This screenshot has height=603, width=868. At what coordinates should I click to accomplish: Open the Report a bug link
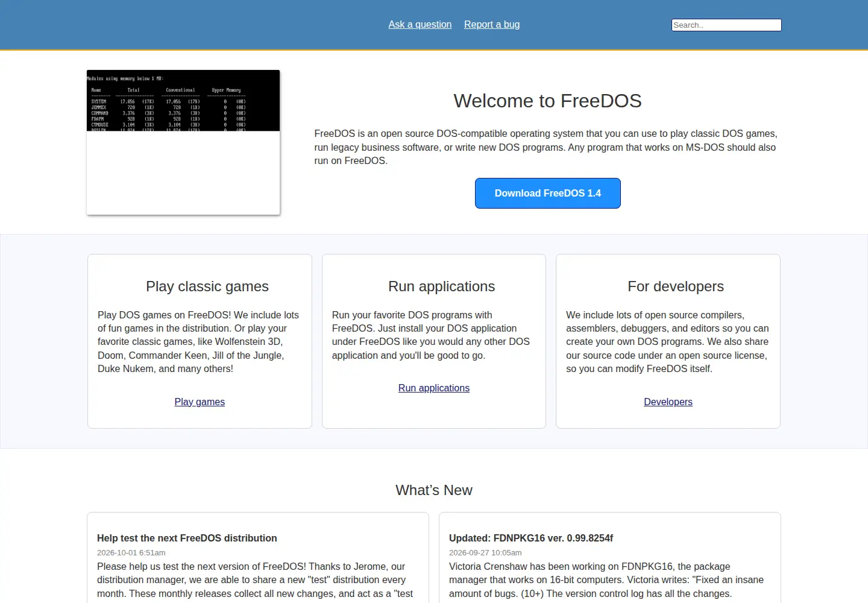click(492, 24)
